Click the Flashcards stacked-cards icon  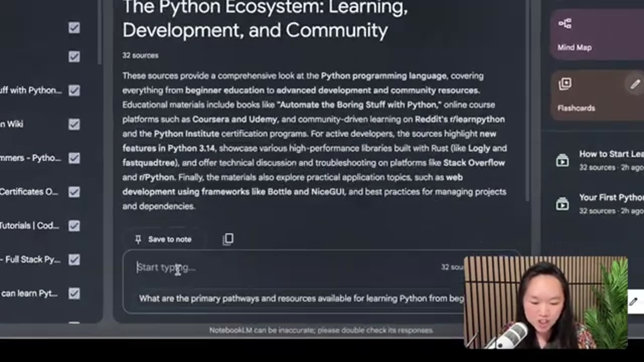(x=565, y=84)
